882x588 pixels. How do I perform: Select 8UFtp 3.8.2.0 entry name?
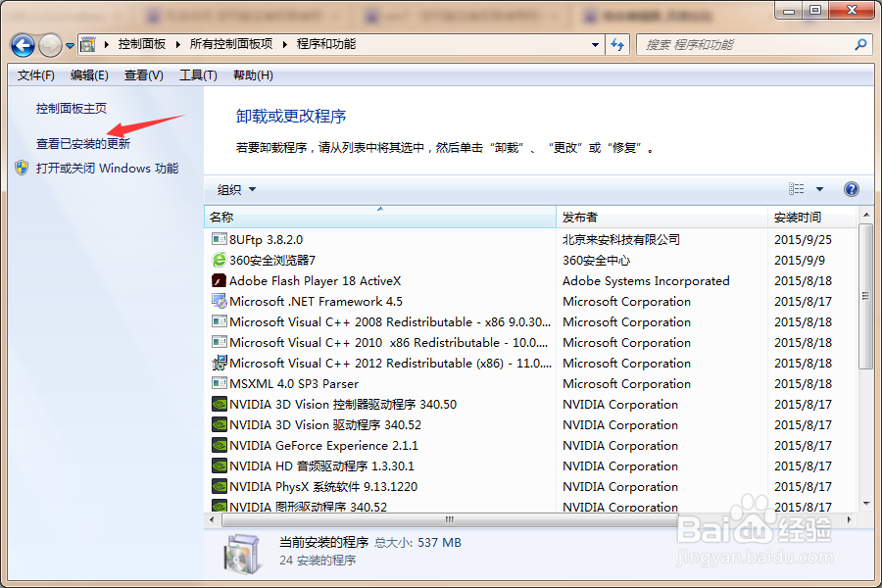click(266, 240)
